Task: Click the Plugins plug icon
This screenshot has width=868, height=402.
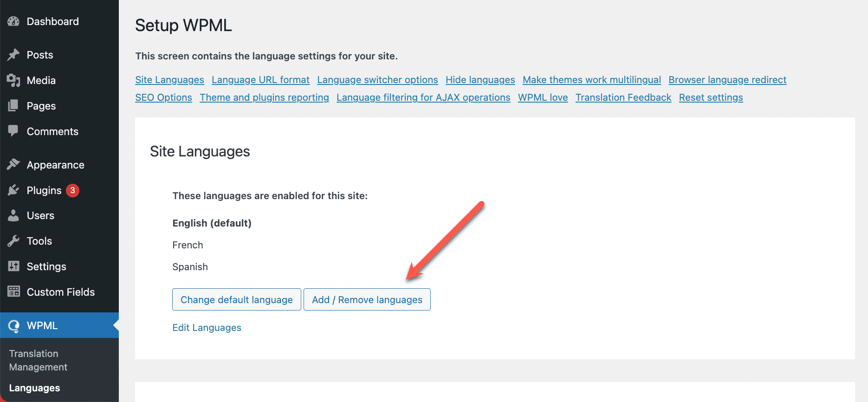Action: click(x=13, y=190)
